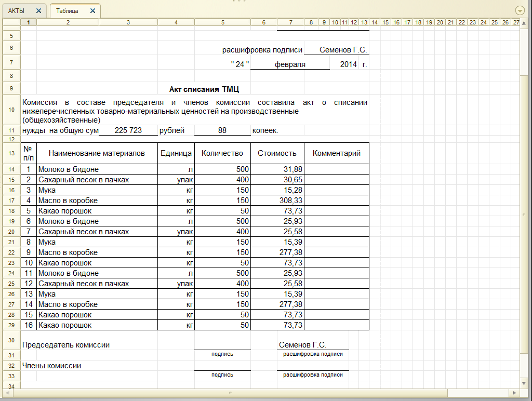
Task: Click the 'Комментарий' column header cell
Action: [337, 153]
